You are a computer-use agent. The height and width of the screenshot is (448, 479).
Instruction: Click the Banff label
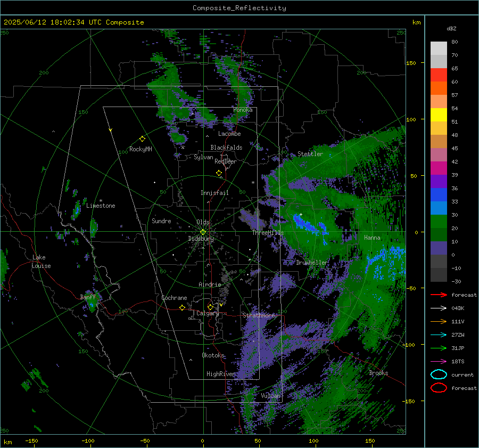coord(88,297)
